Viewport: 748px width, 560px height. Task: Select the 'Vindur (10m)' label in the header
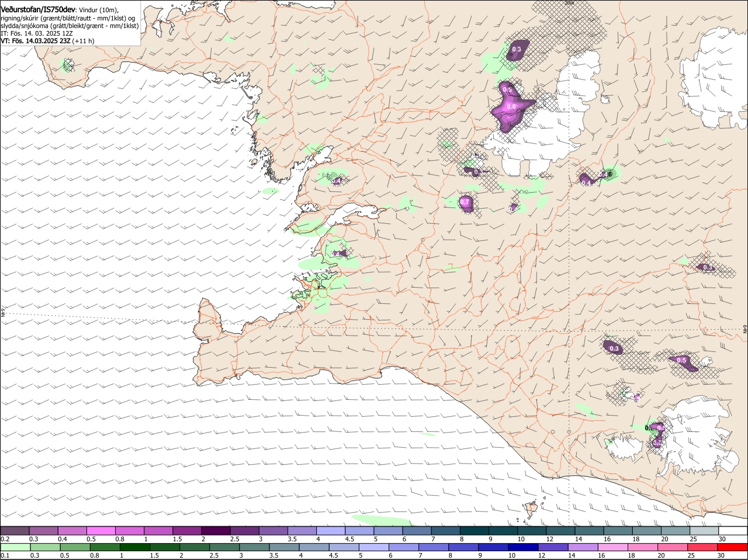98,10
